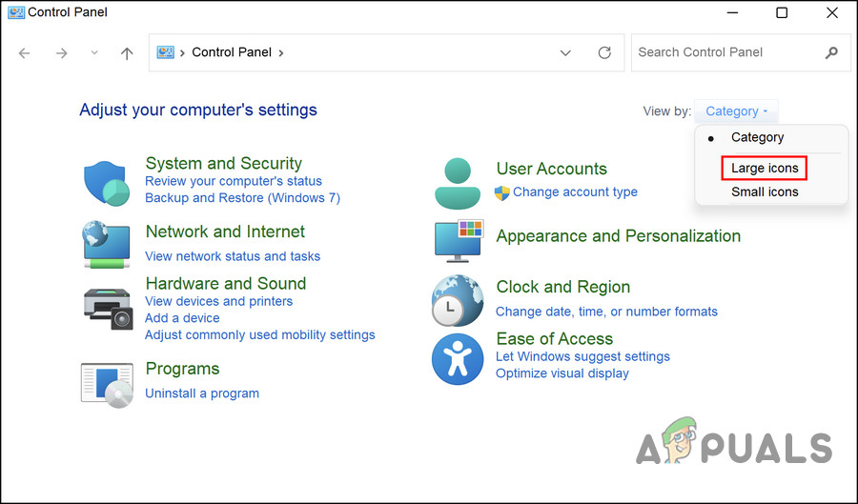The width and height of the screenshot is (858, 504).
Task: Expand the address bar history dropdown
Action: 565,53
